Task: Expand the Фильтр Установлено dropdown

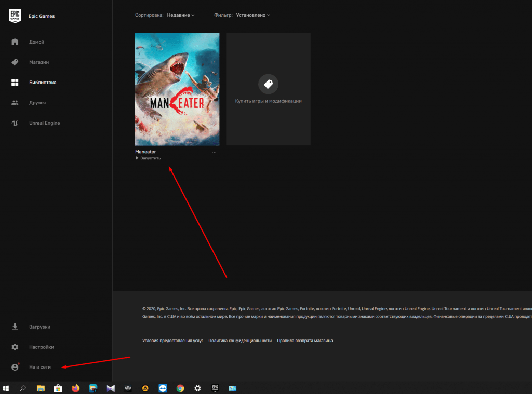Action: coord(253,15)
